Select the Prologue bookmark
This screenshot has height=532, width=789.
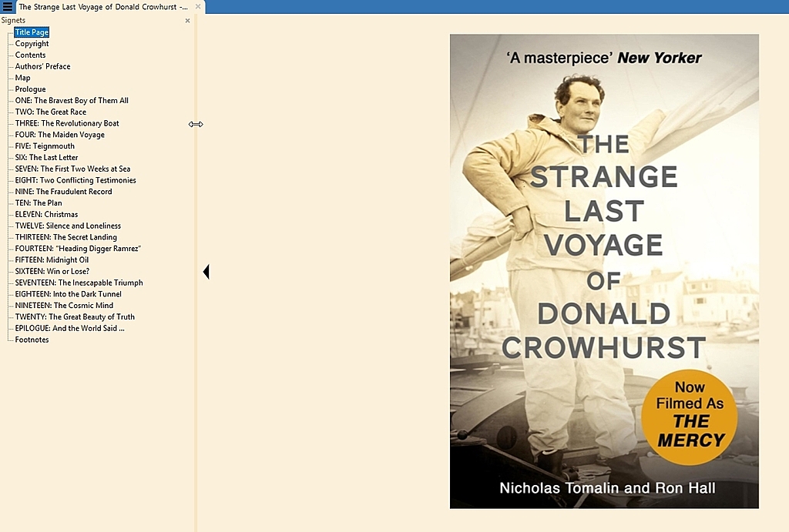(x=30, y=89)
